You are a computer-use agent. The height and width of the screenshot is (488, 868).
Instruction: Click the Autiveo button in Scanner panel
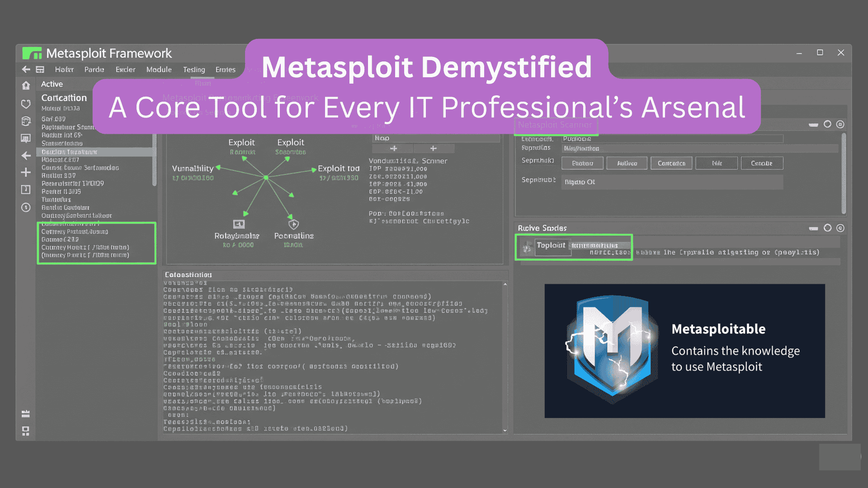tap(627, 163)
